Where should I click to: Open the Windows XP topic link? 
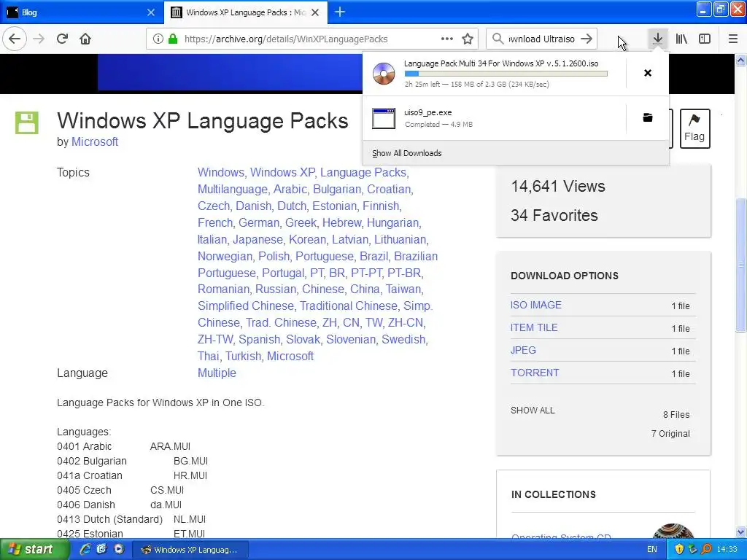282,172
